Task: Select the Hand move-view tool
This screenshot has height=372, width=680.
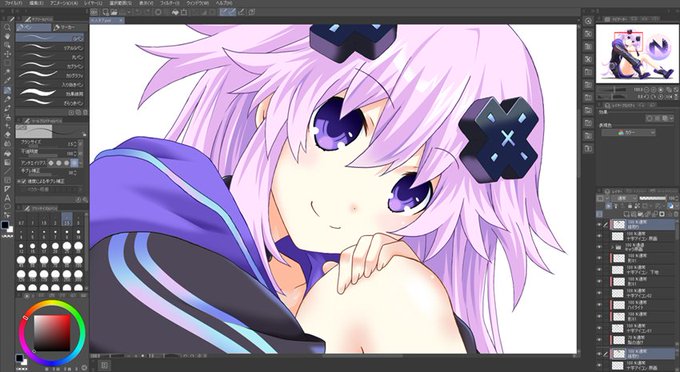Action: [8, 37]
